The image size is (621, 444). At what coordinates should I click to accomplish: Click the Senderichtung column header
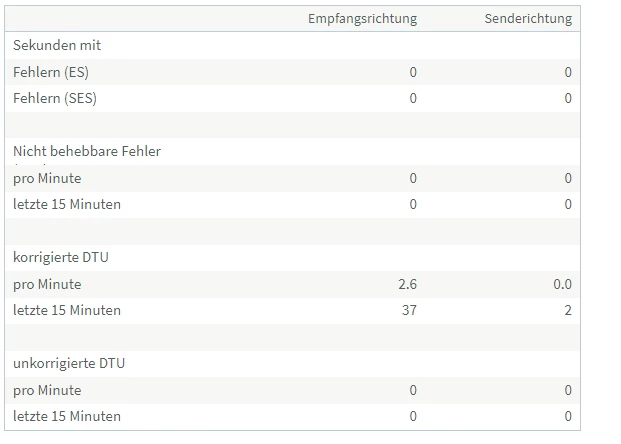point(528,19)
